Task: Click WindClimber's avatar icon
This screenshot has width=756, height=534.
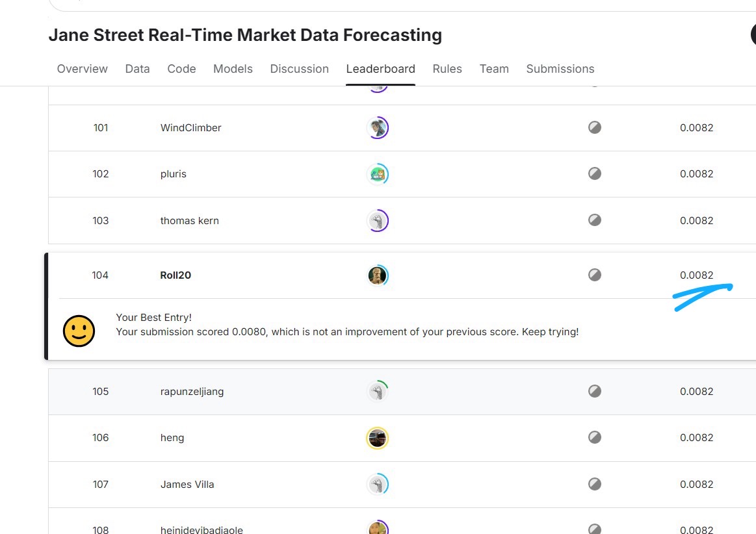Action: pos(377,128)
